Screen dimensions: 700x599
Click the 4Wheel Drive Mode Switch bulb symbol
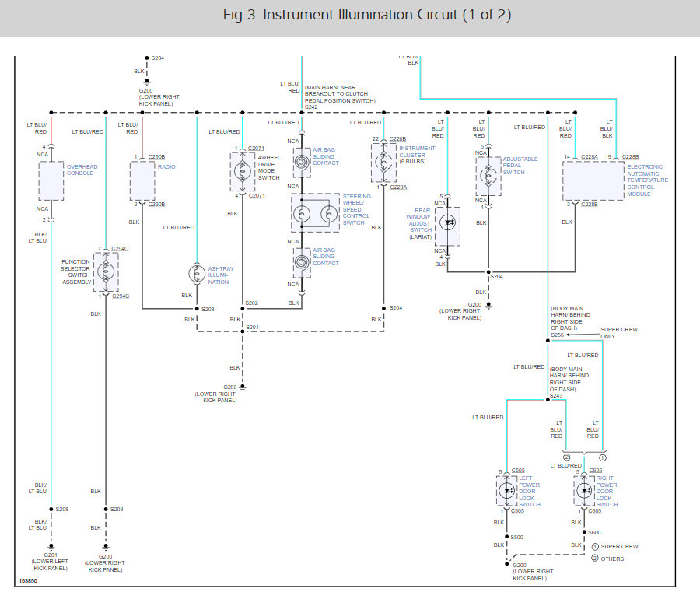[x=243, y=171]
